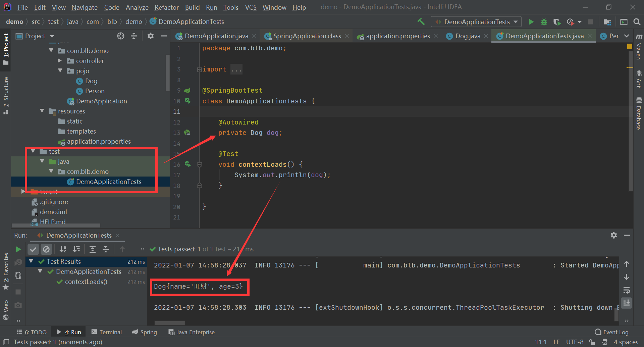Click down arrow to next console entry

(x=627, y=277)
